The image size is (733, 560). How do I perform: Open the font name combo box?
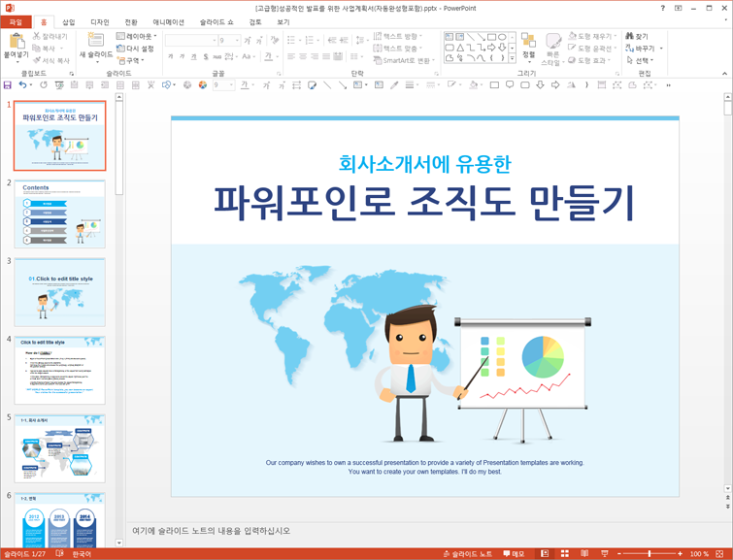[191, 41]
